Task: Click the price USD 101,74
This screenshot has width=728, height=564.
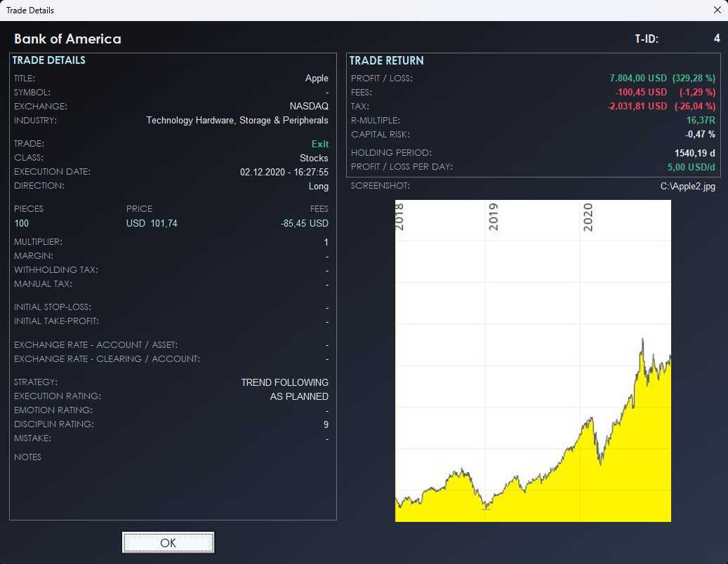Action: (152, 224)
